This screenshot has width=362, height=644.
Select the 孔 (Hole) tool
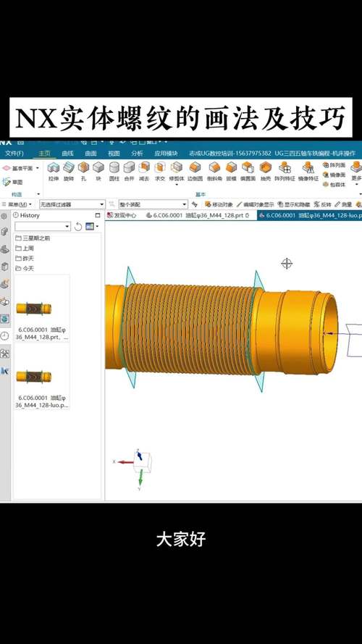tap(83, 172)
